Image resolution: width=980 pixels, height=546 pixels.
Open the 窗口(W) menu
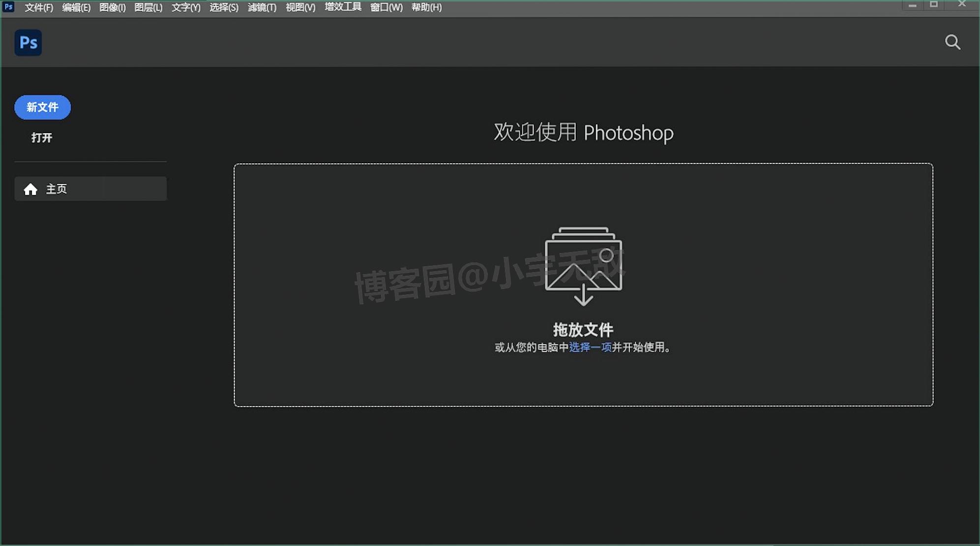386,7
